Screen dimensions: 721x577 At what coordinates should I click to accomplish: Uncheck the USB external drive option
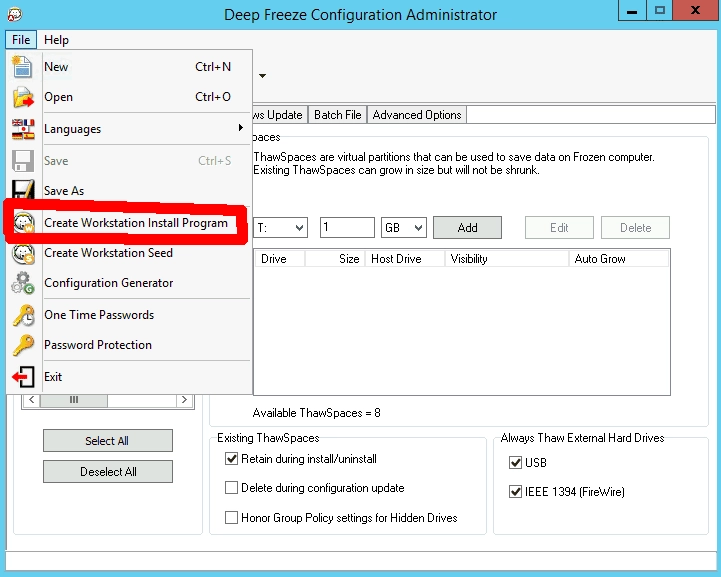pyautogui.click(x=515, y=463)
